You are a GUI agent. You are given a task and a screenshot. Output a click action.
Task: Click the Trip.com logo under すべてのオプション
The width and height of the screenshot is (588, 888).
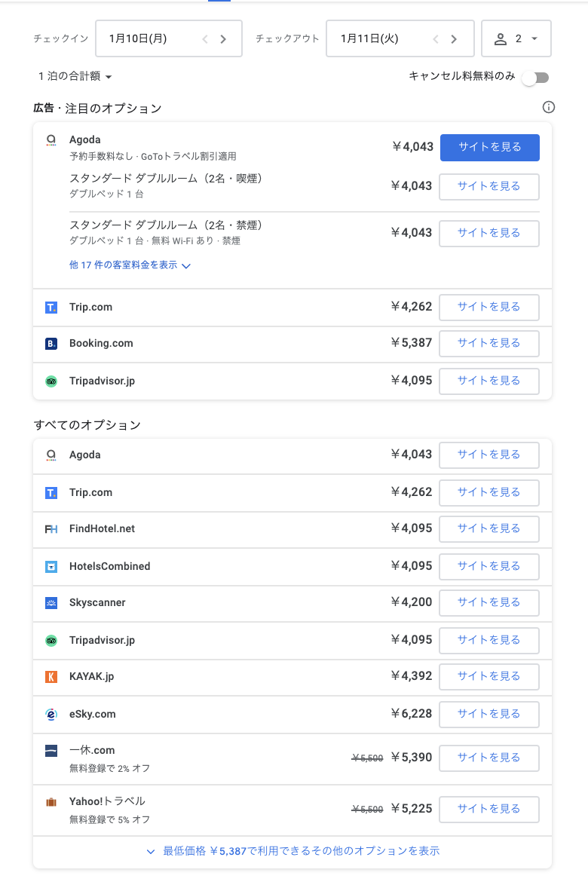(x=51, y=493)
